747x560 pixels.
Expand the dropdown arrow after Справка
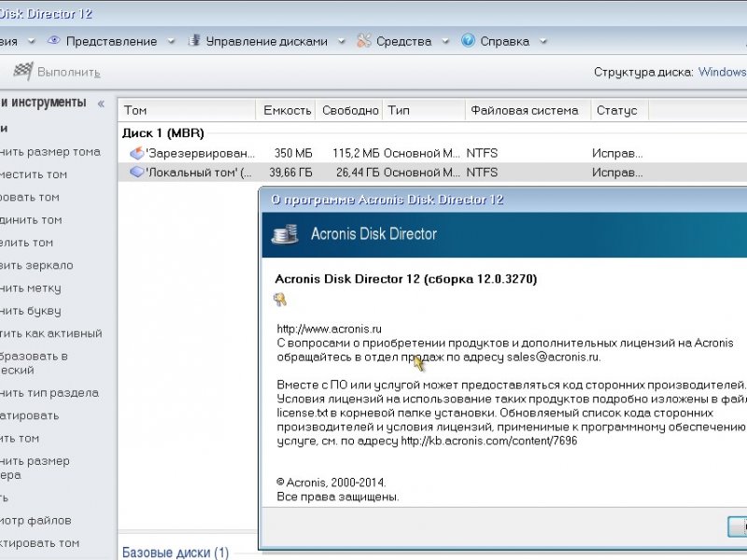(x=543, y=41)
